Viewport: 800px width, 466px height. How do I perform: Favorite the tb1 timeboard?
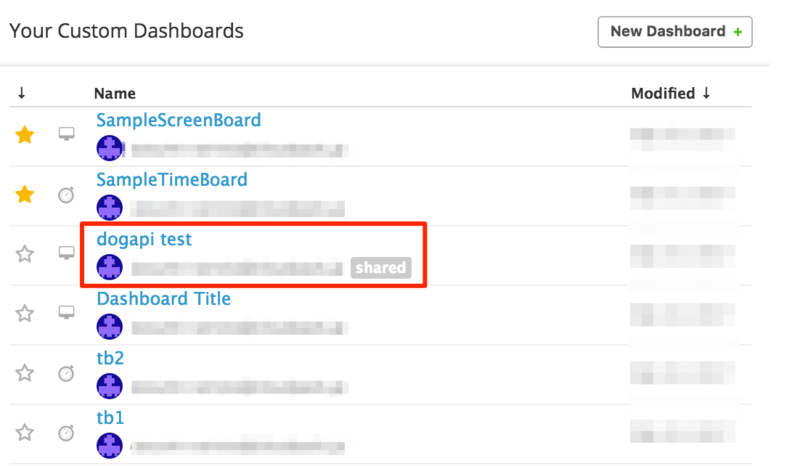click(x=24, y=433)
